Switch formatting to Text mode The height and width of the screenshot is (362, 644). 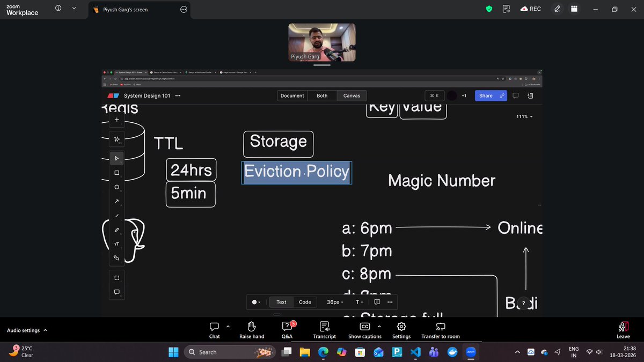click(281, 302)
